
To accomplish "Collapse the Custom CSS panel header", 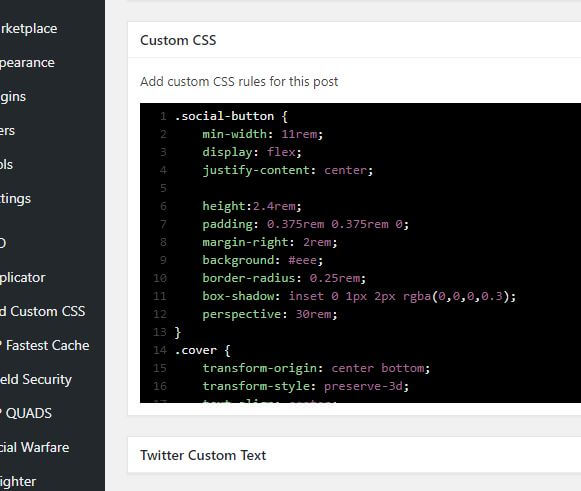I will pos(354,40).
